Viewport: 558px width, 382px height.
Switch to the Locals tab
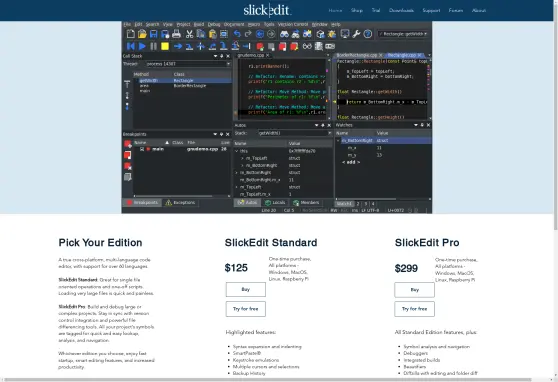[275, 203]
